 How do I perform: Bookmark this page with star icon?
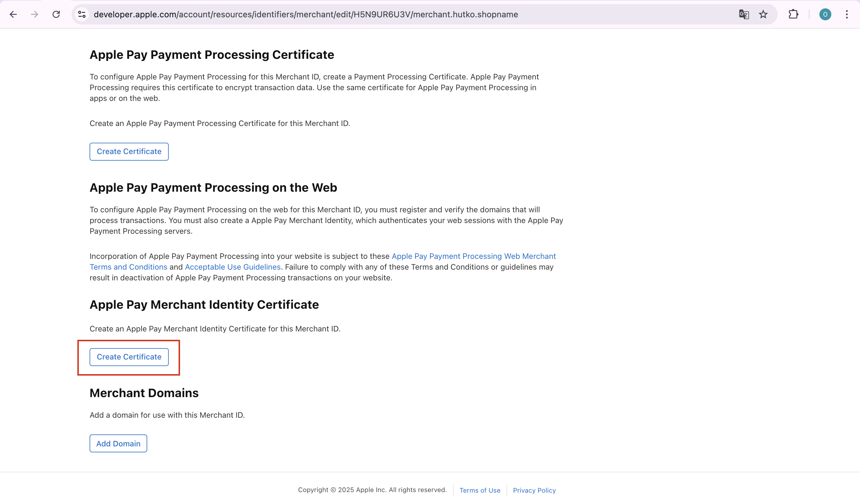point(764,14)
